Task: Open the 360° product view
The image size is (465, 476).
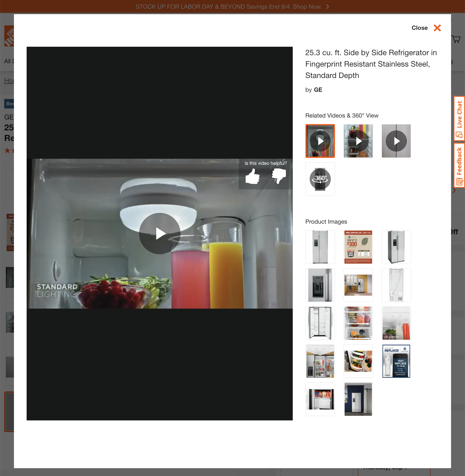Action: 320,179
